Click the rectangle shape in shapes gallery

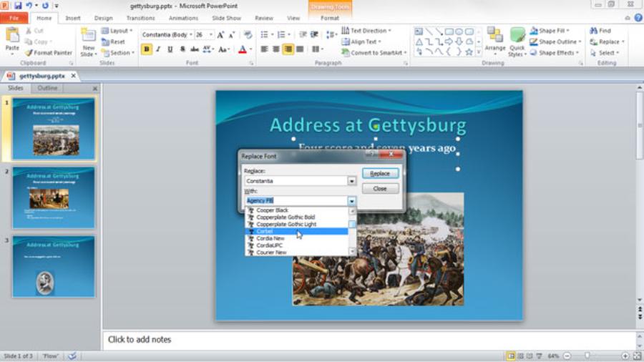click(449, 31)
